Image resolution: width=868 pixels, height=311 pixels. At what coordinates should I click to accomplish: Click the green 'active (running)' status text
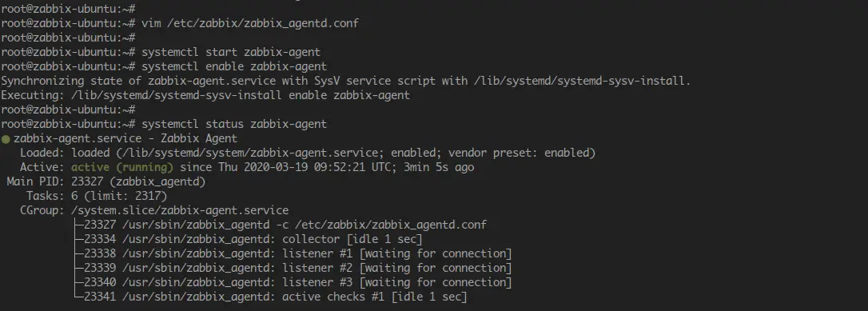122,167
